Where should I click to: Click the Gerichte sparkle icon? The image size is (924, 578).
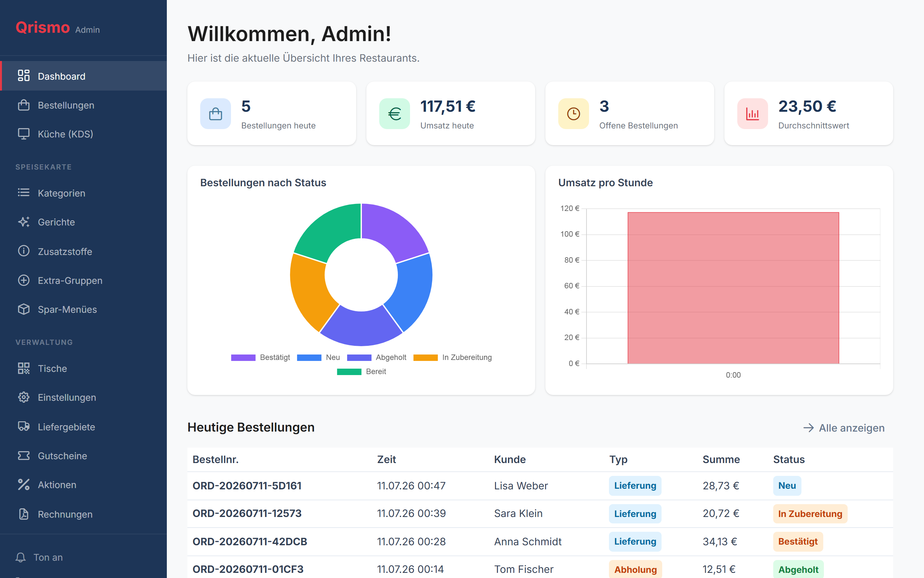click(x=24, y=222)
